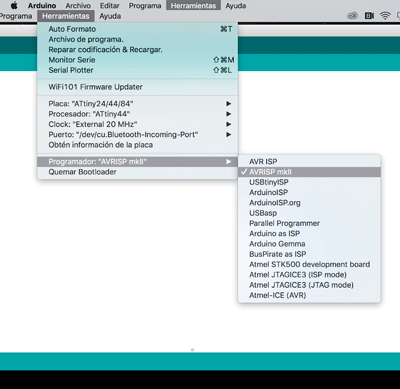Expand the Puerto Bluetooth-Incoming-Port submenu
This screenshot has height=389, width=400.
click(x=138, y=135)
